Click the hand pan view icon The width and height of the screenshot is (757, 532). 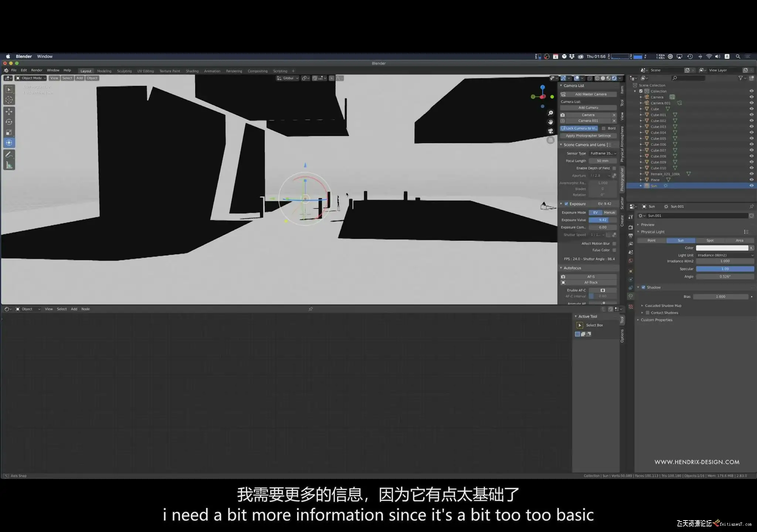[550, 122]
